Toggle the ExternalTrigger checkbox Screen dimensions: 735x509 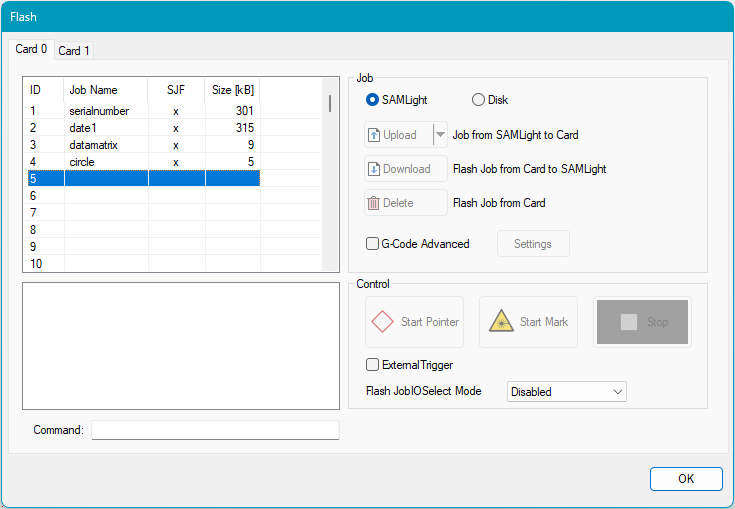[372, 365]
